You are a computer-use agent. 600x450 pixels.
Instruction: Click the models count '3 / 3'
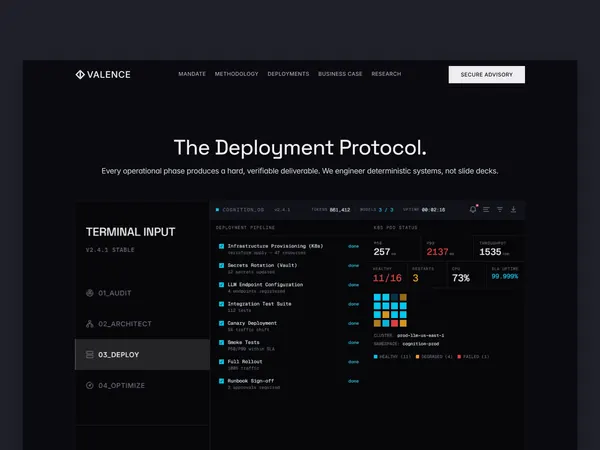pyautogui.click(x=386, y=210)
